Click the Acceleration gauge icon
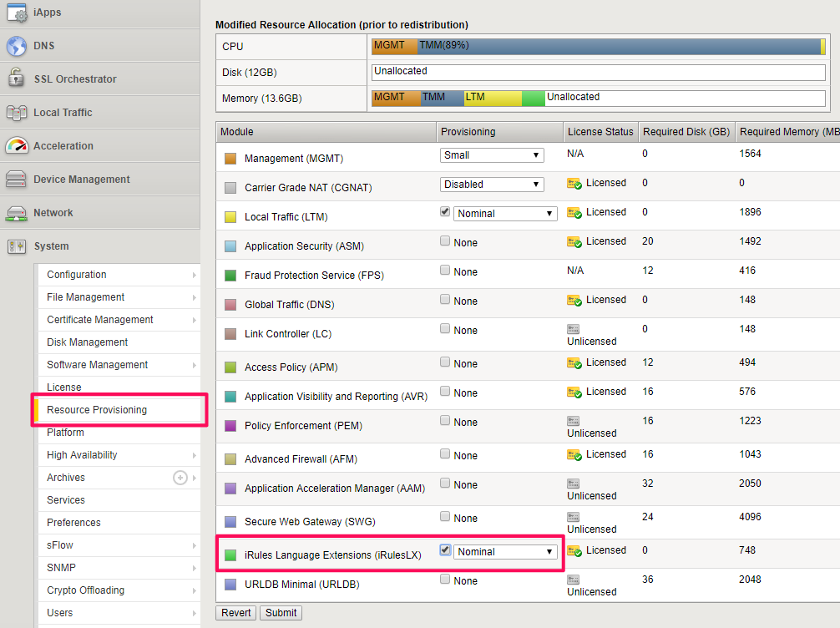 coord(17,145)
